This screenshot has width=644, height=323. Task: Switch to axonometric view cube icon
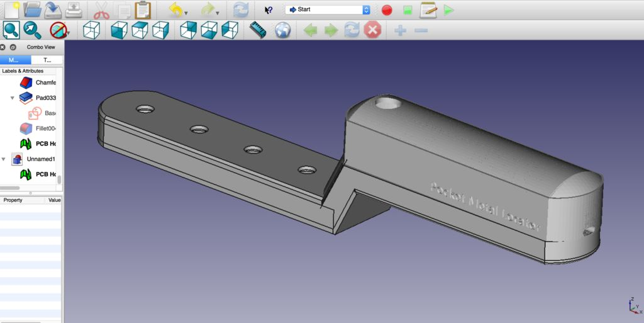pyautogui.click(x=92, y=30)
